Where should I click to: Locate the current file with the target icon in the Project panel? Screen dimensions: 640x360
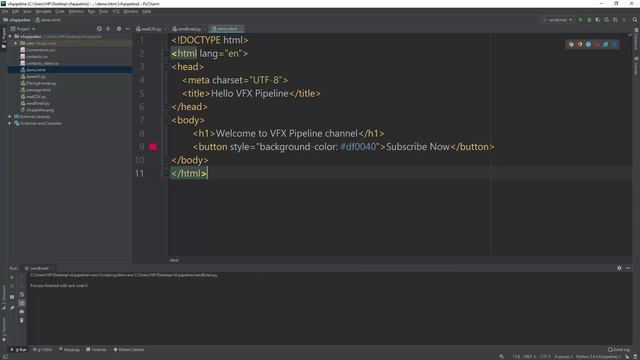(99, 29)
